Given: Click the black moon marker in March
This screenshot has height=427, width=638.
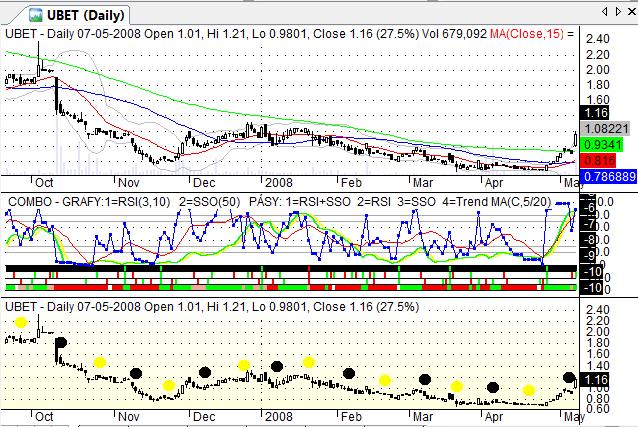Looking at the screenshot, I should click(425, 380).
